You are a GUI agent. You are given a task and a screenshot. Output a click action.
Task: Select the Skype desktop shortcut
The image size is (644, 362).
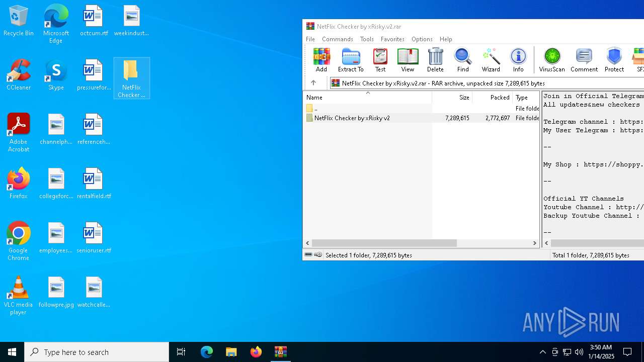pyautogui.click(x=56, y=75)
